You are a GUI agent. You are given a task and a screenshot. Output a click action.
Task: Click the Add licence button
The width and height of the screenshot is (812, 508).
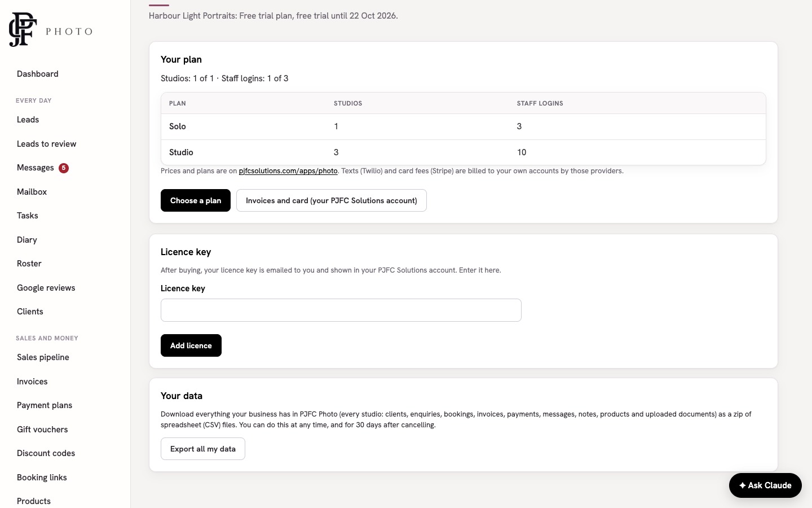point(191,345)
